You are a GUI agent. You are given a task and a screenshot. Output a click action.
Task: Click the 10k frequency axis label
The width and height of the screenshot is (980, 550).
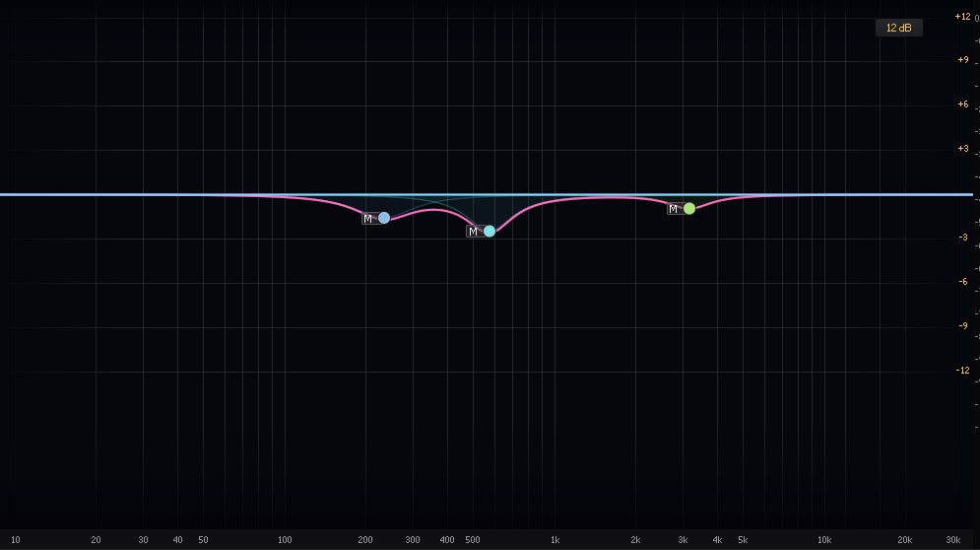(824, 540)
